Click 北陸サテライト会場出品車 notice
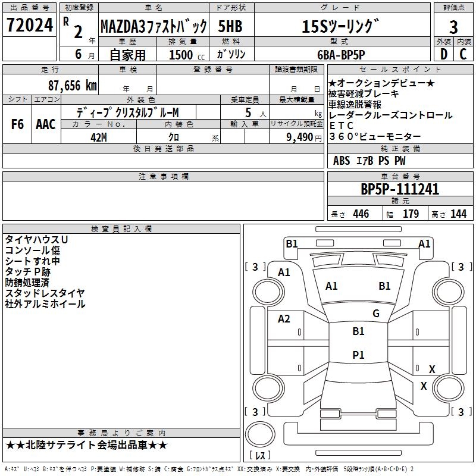 (86, 445)
